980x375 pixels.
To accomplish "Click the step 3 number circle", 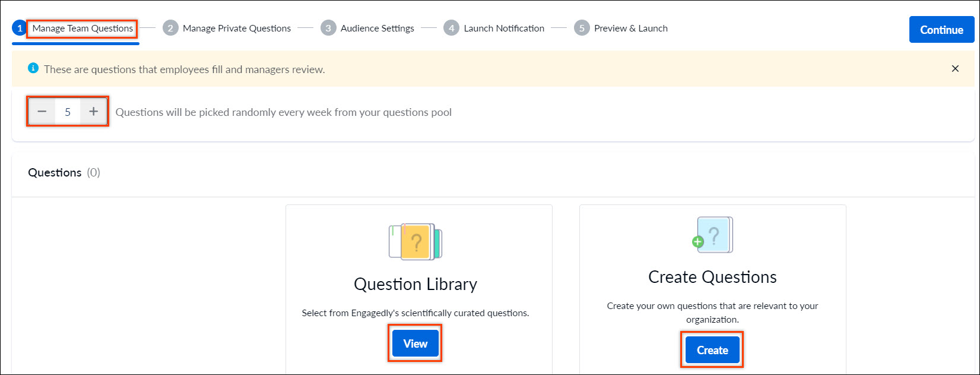I will (328, 29).
